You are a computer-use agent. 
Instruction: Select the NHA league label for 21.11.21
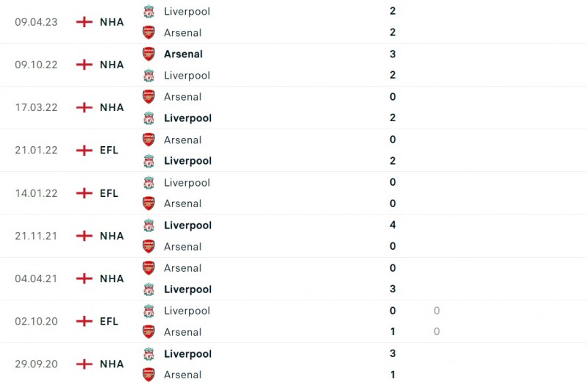[x=112, y=236]
